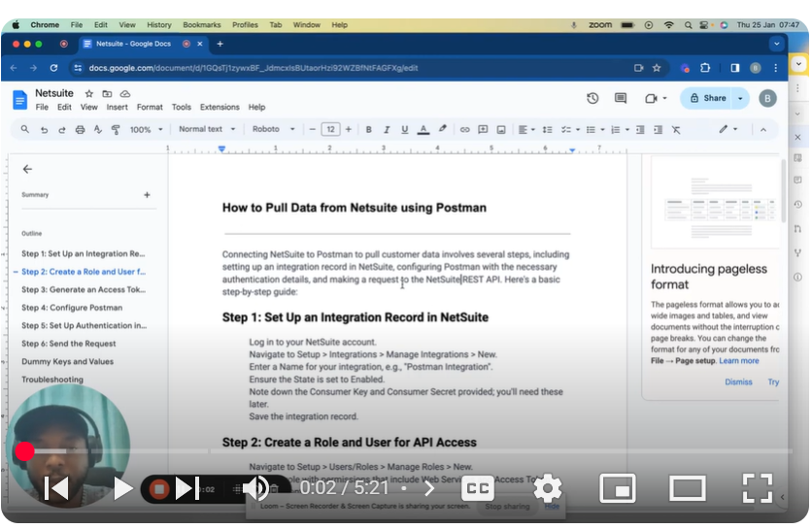The image size is (812, 529).
Task: Open the editing mode pencil dropdown
Action: point(727,129)
